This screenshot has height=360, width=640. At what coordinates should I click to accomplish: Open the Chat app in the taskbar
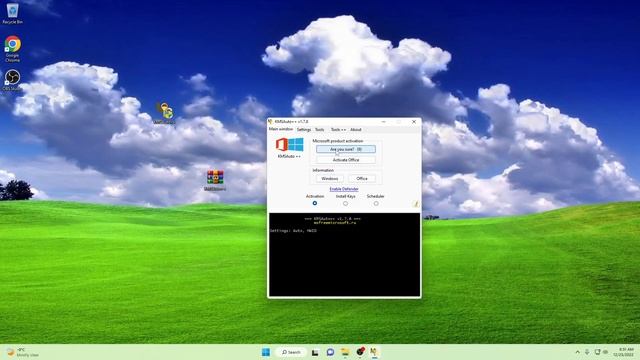(x=330, y=352)
